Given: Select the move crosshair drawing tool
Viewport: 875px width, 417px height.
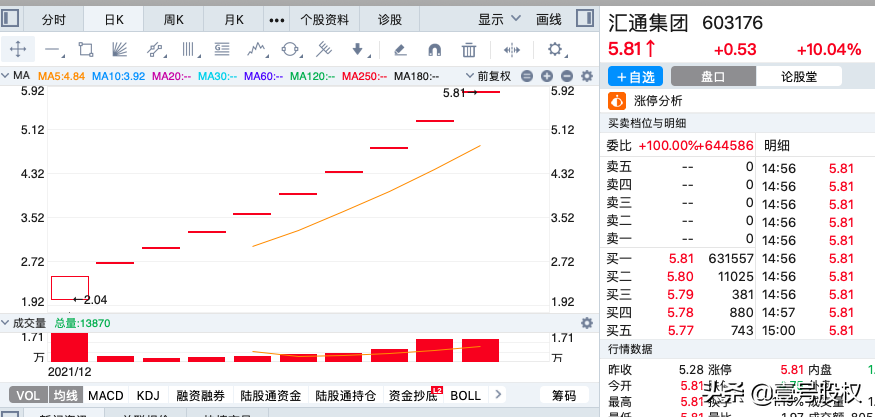Looking at the screenshot, I should (18, 50).
